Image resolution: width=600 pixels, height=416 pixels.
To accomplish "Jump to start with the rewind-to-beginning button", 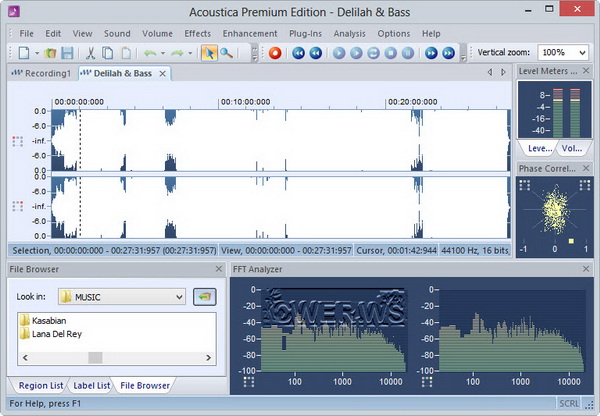I will click(x=298, y=52).
